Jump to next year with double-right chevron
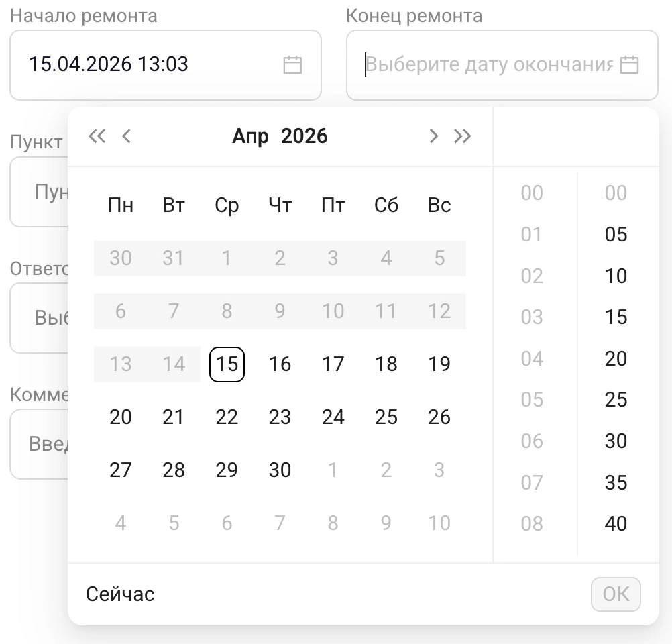This screenshot has width=672, height=644. point(463,136)
